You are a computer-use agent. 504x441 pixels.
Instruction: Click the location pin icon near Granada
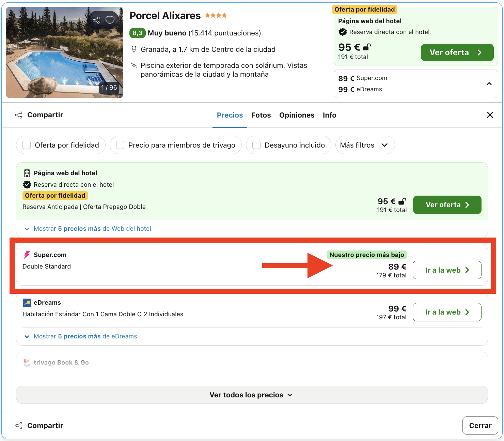(x=134, y=49)
